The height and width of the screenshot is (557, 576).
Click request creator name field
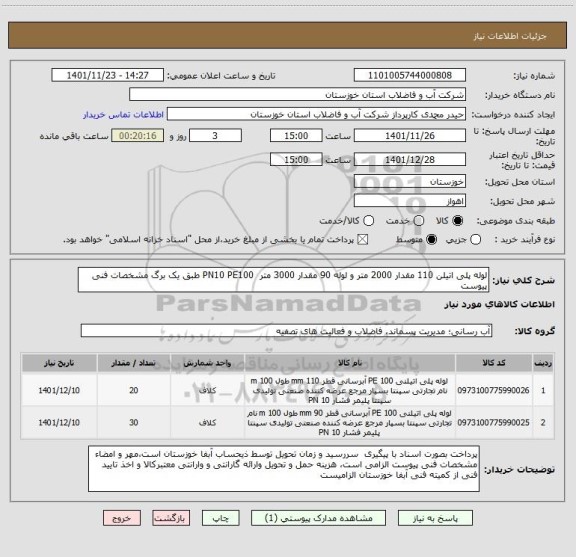[316, 114]
